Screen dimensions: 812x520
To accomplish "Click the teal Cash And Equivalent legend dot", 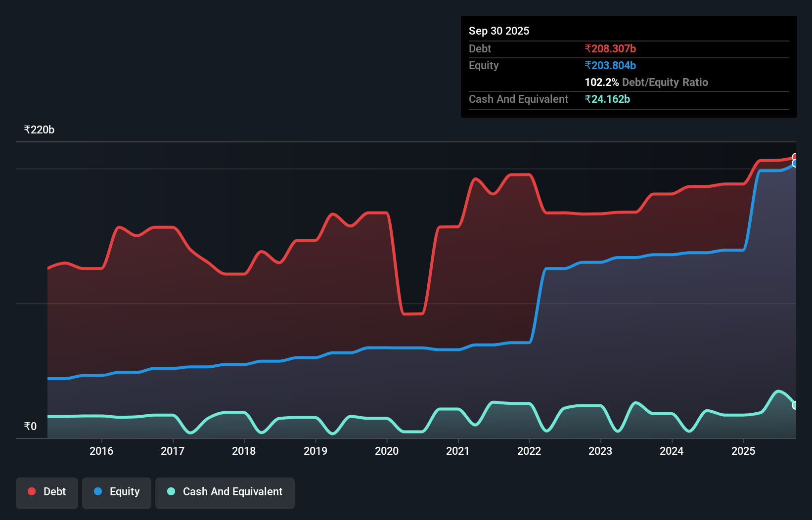I will (x=171, y=491).
